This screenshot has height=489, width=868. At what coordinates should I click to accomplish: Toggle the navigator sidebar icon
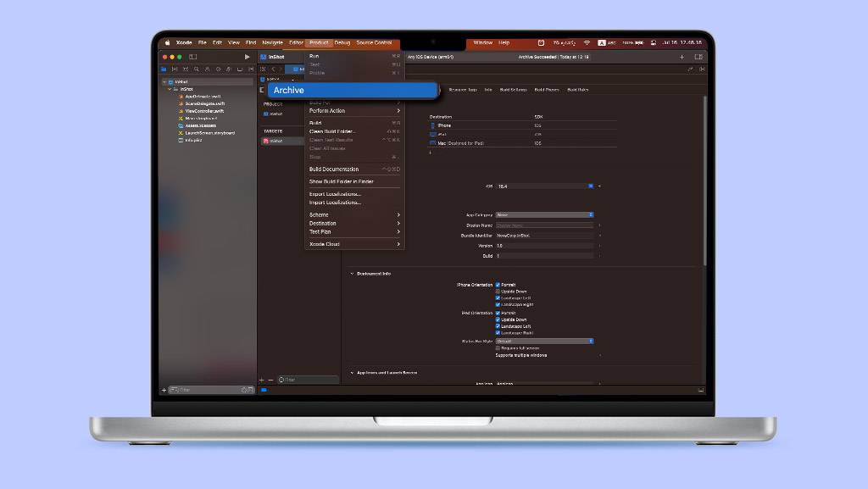(192, 57)
